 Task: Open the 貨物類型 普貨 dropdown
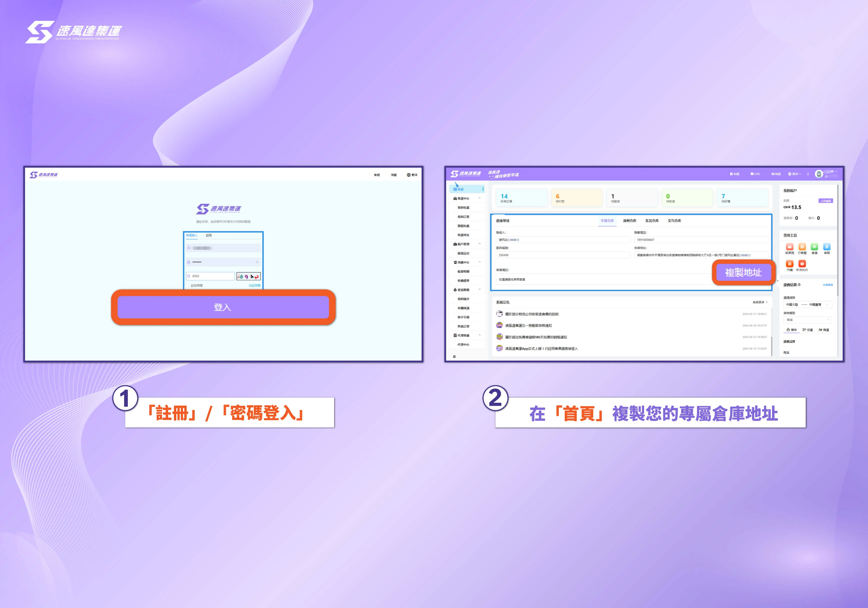click(x=807, y=320)
